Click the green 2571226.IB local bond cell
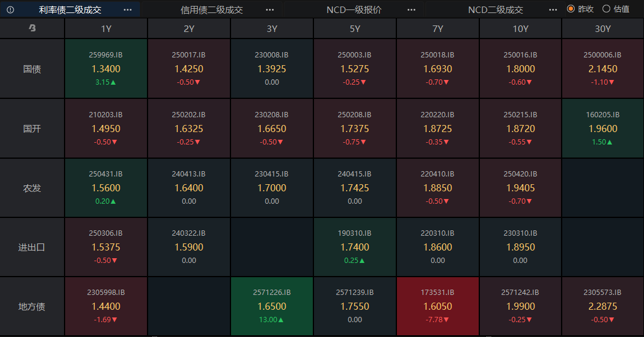 coord(271,306)
